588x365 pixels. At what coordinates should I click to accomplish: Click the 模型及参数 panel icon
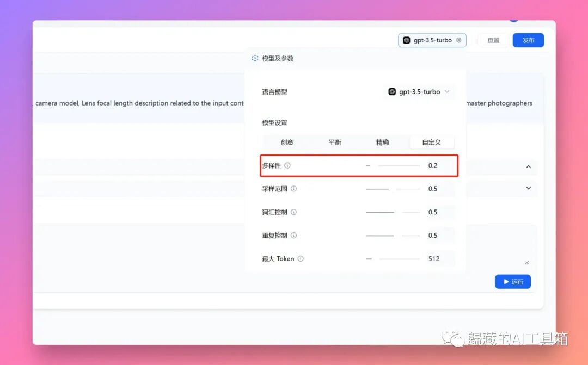point(255,58)
